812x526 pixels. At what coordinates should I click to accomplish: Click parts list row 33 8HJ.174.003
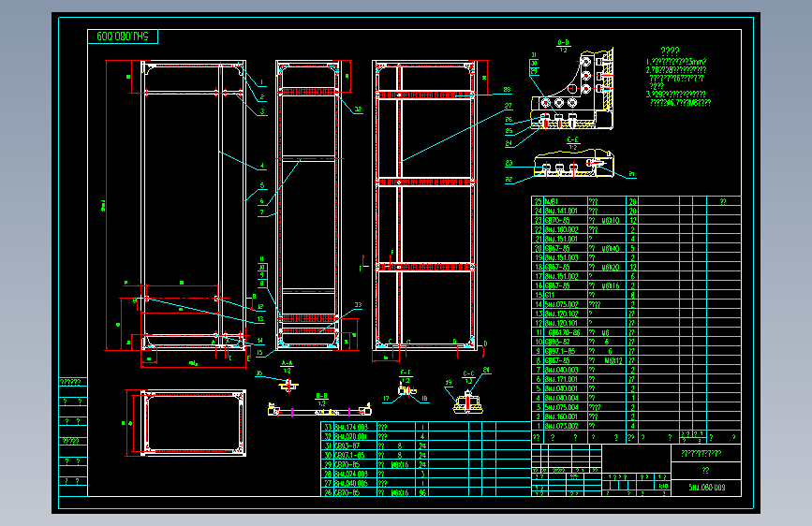pos(426,427)
